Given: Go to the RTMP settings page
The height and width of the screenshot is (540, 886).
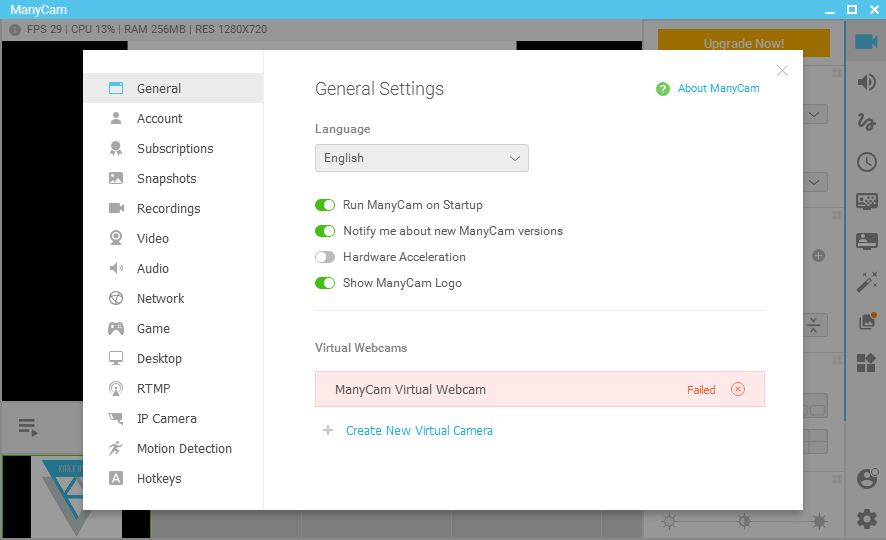Looking at the screenshot, I should (x=153, y=389).
